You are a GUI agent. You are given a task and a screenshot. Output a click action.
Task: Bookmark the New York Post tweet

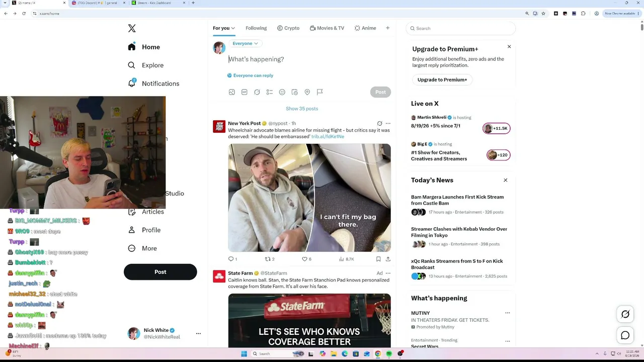click(378, 259)
